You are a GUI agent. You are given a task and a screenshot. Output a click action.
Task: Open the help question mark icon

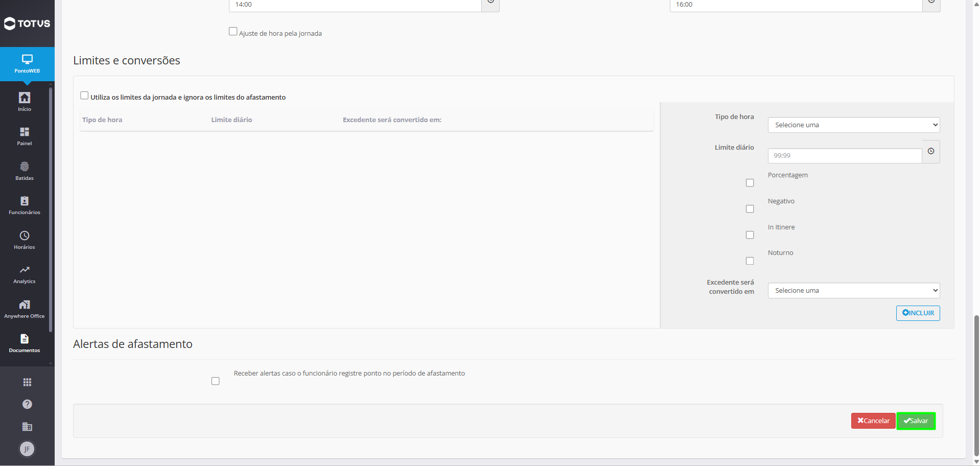coord(27,404)
